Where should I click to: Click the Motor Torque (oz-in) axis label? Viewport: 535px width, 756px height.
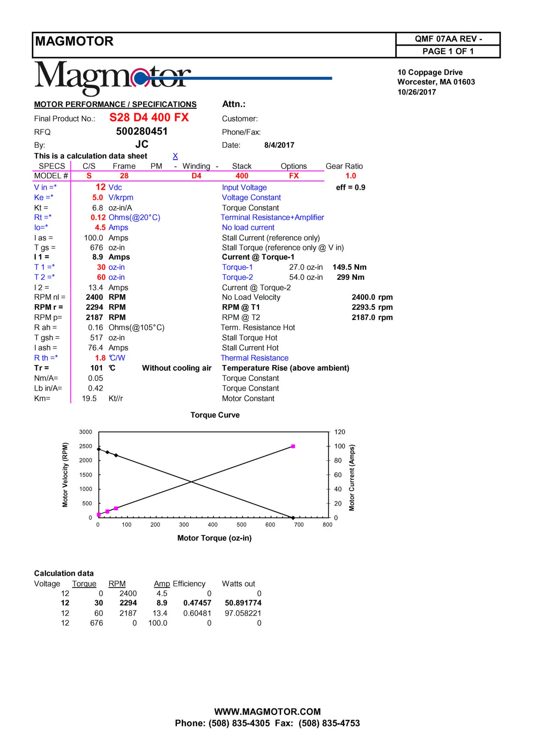[214, 538]
